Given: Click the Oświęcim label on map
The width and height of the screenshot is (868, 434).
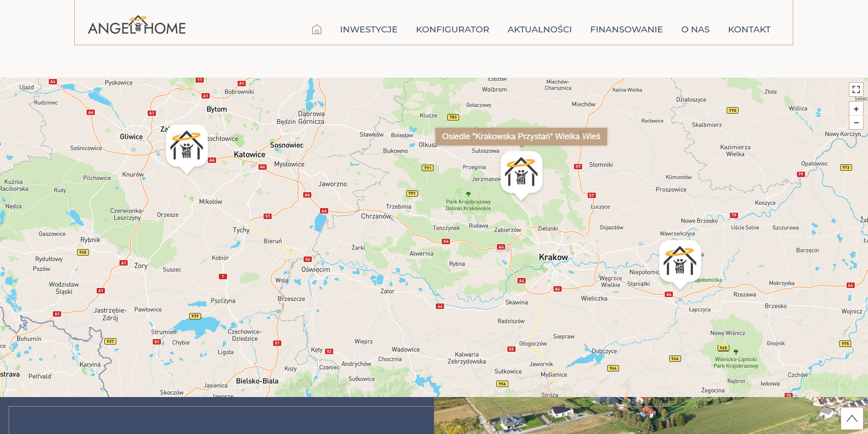Looking at the screenshot, I should 315,270.
